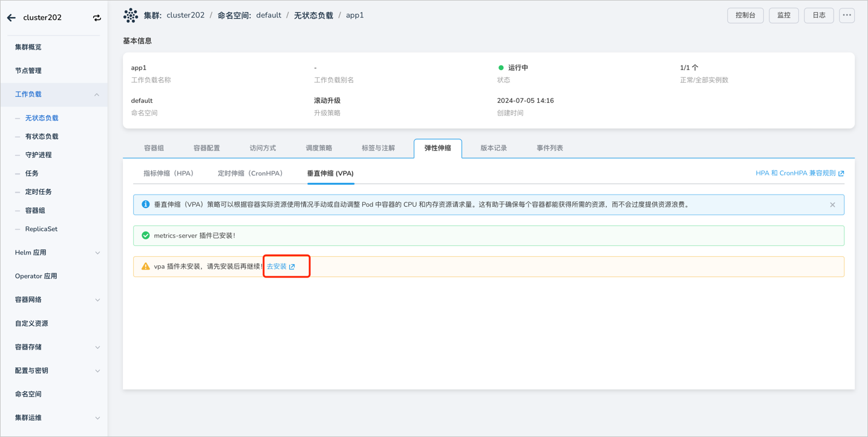Dismiss the VPA info banner
The image size is (868, 437).
click(832, 205)
